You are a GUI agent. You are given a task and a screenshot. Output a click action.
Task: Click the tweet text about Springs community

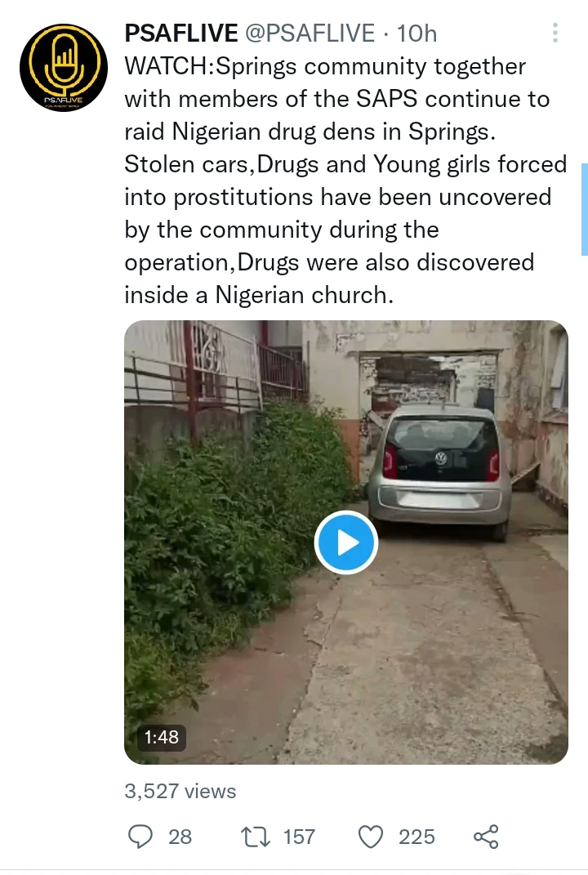coord(345,181)
